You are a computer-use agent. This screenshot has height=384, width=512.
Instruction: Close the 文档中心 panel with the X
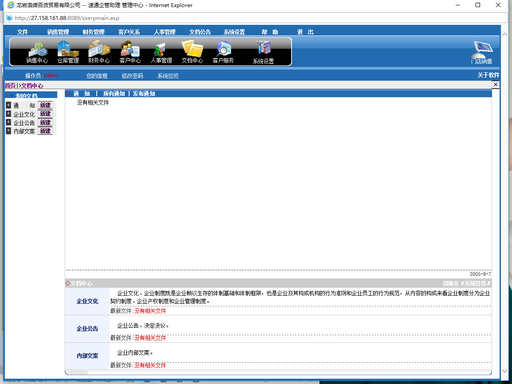[x=495, y=85]
